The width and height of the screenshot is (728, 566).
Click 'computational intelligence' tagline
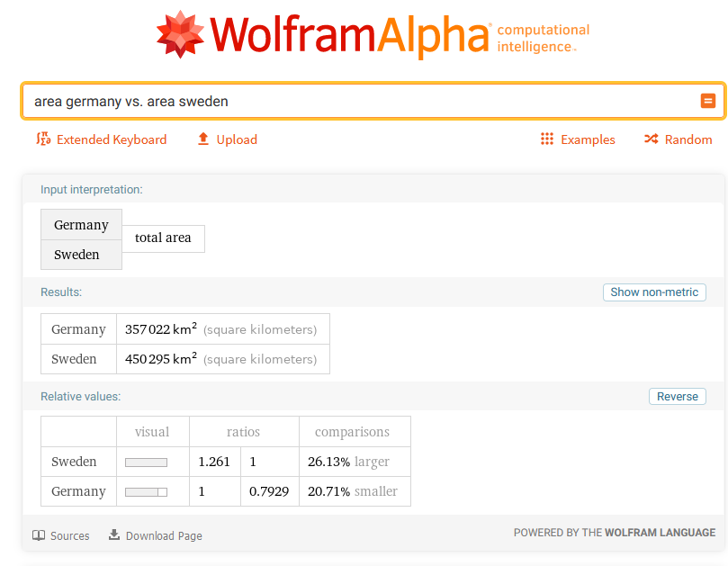544,38
